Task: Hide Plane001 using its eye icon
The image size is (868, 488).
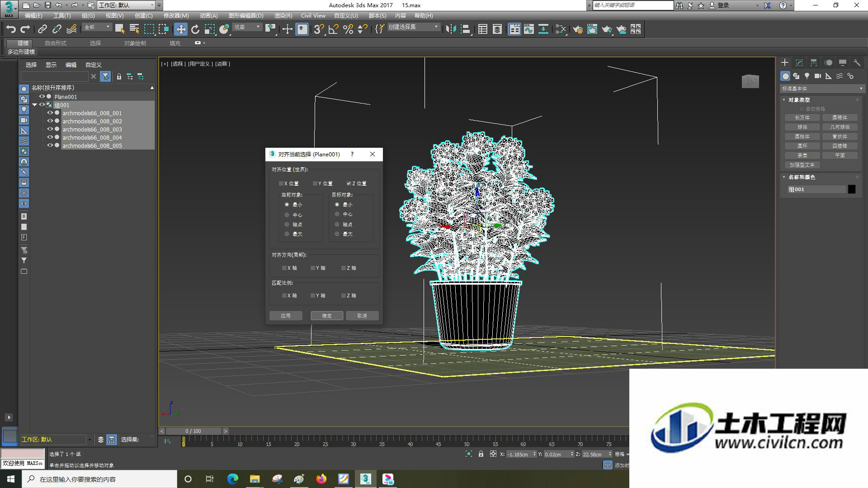Action: (42, 97)
